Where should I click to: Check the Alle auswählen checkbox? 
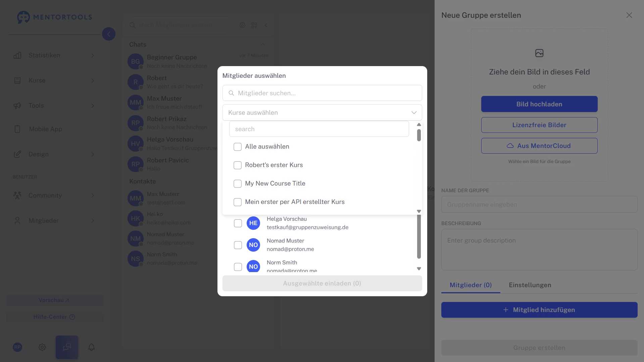[x=238, y=147]
